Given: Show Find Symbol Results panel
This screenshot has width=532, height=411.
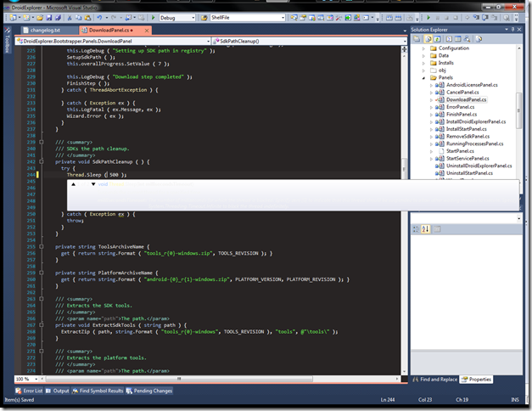Looking at the screenshot, I should click(100, 391).
